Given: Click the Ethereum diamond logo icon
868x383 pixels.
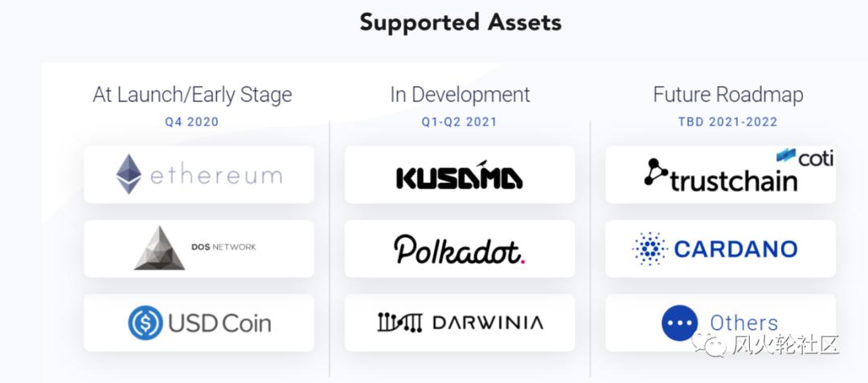Looking at the screenshot, I should [x=129, y=174].
